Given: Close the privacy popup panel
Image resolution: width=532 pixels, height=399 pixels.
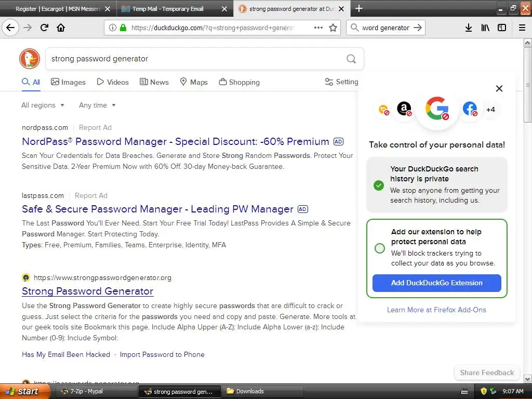Looking at the screenshot, I should (499, 88).
